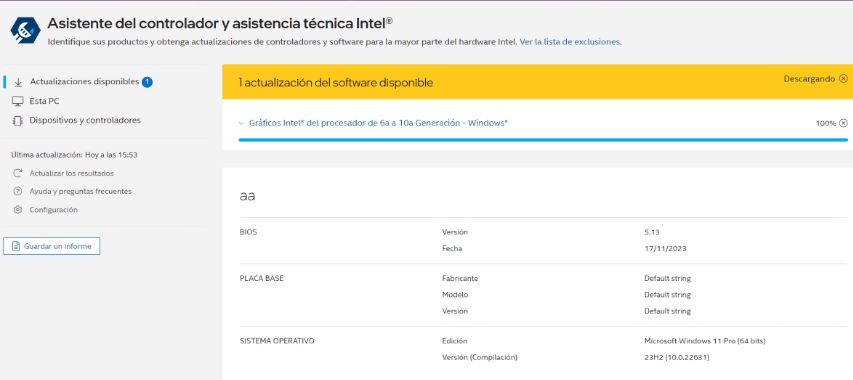Click the chip icon beside Dispositivos y controladores
Image resolution: width=853 pixels, height=380 pixels.
18,120
